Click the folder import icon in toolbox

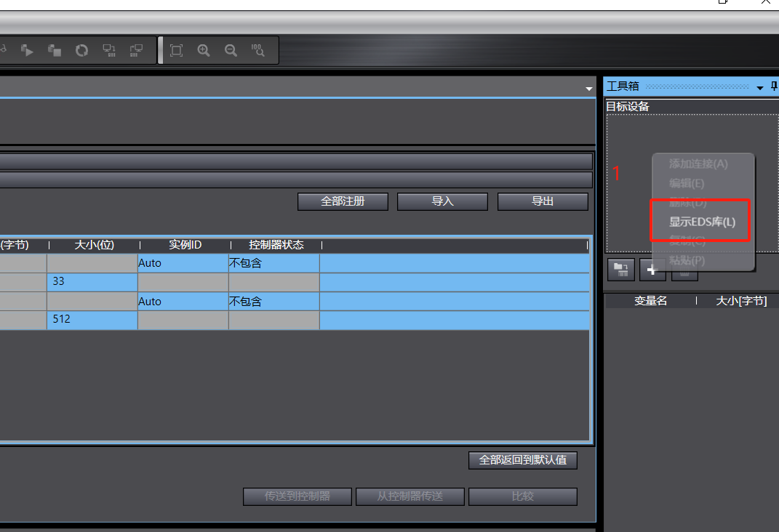(620, 270)
